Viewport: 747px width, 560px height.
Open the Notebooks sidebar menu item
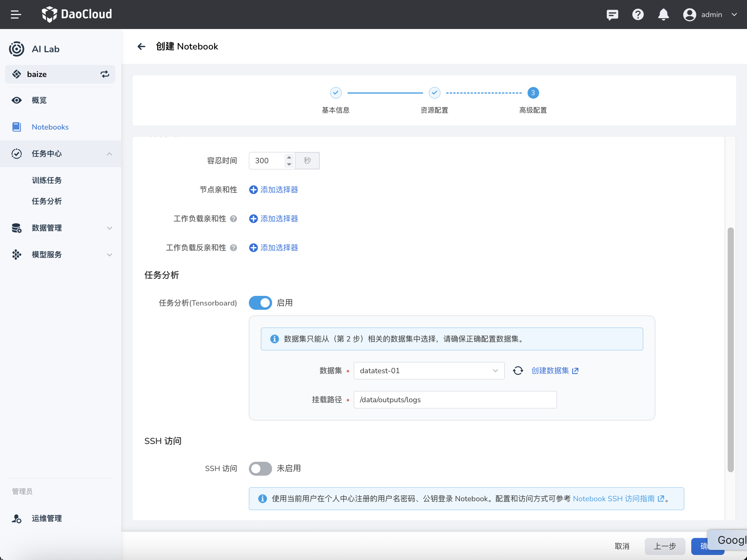[50, 127]
